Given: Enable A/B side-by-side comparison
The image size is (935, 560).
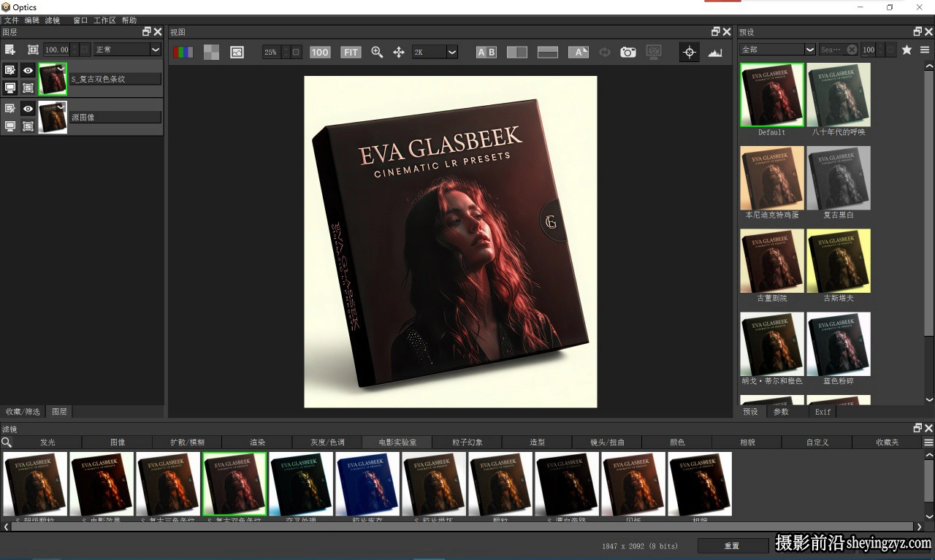Looking at the screenshot, I should point(486,52).
